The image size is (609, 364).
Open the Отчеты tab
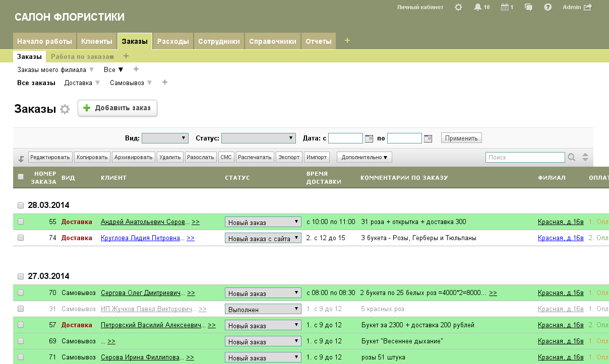319,41
